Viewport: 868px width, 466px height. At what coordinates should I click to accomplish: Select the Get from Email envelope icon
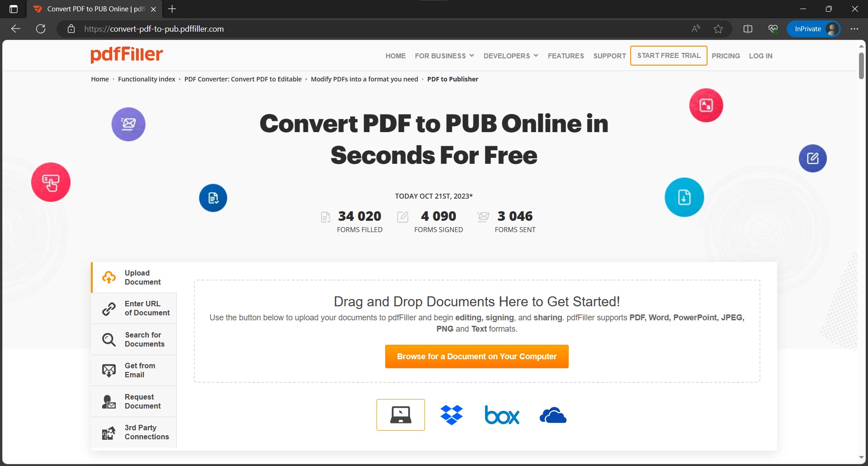[x=108, y=370]
